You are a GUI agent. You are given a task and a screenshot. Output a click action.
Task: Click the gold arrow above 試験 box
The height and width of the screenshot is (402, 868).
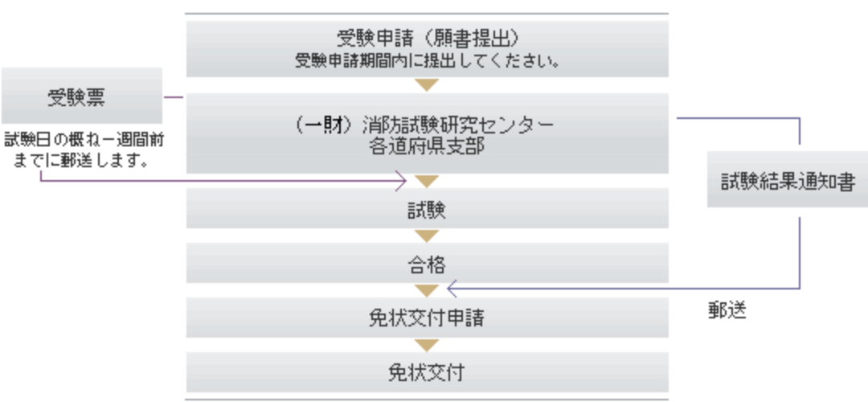(427, 181)
